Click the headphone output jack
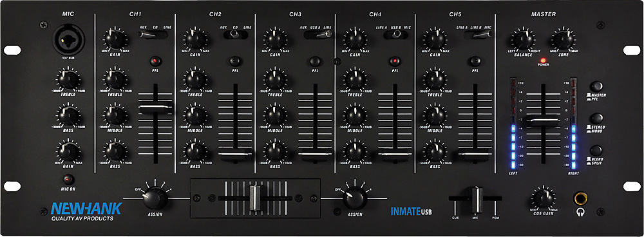The image size is (644, 237). (x=580, y=199)
